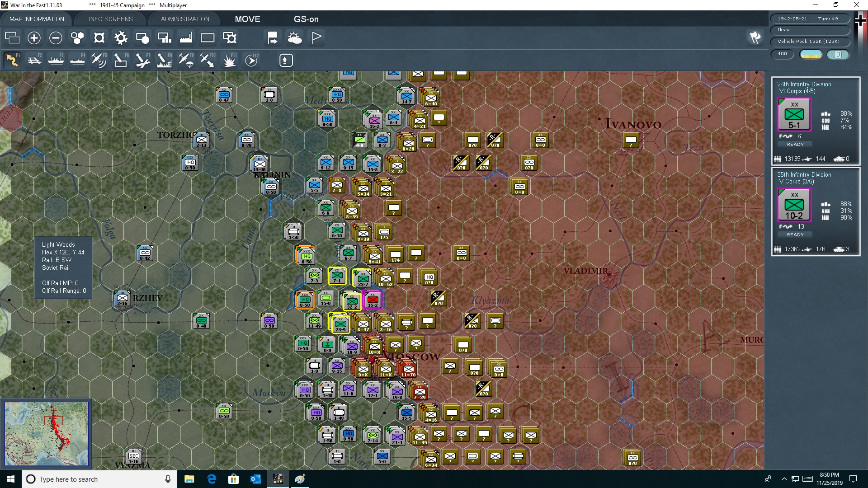Select the F3 naval transport mode

pyautogui.click(x=56, y=60)
